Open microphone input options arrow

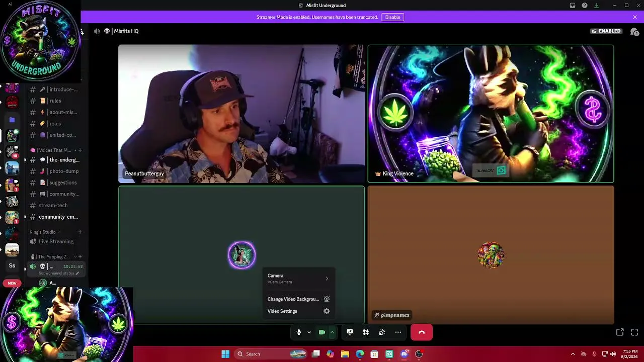tap(309, 332)
